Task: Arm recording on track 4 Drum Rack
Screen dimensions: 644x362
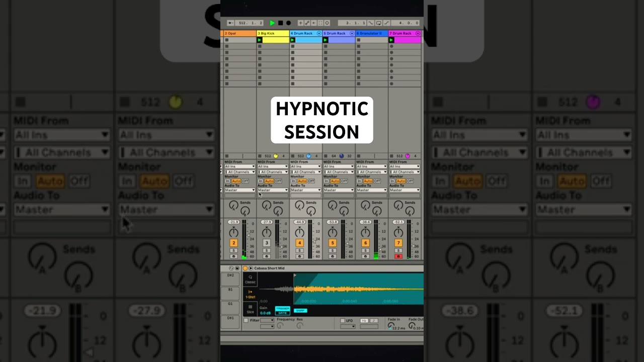Action: pyautogui.click(x=299, y=256)
